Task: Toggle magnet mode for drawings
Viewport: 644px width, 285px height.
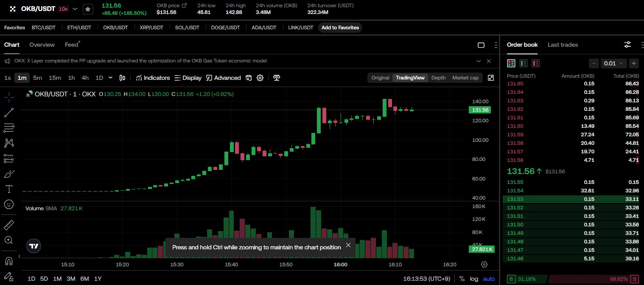Action: click(9, 261)
